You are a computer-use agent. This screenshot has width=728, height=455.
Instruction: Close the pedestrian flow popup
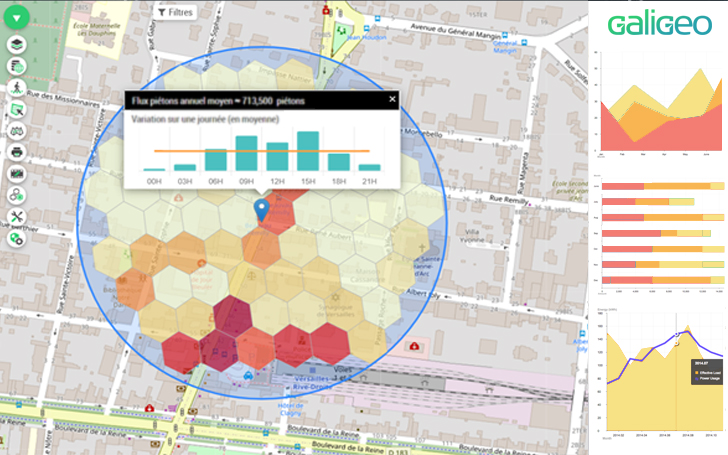(392, 99)
